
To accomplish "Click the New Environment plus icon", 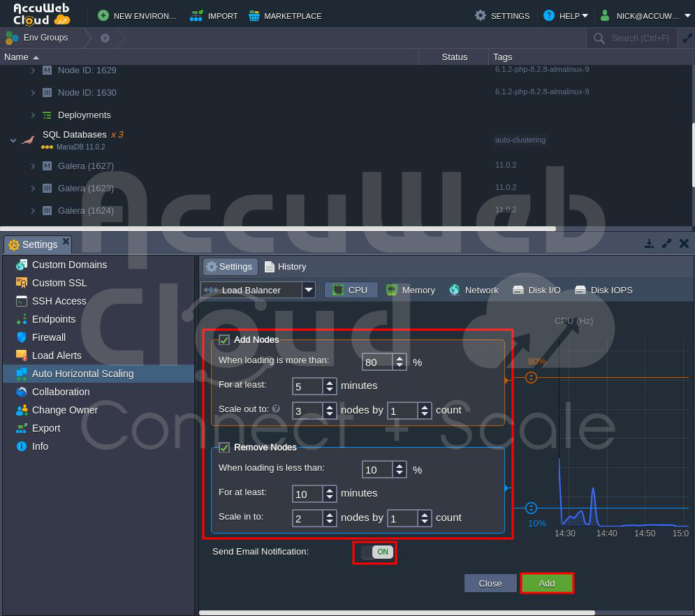I will [103, 15].
